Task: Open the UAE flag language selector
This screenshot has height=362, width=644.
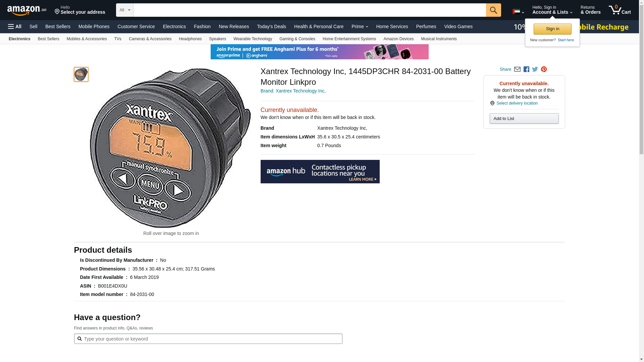Action: click(x=518, y=12)
